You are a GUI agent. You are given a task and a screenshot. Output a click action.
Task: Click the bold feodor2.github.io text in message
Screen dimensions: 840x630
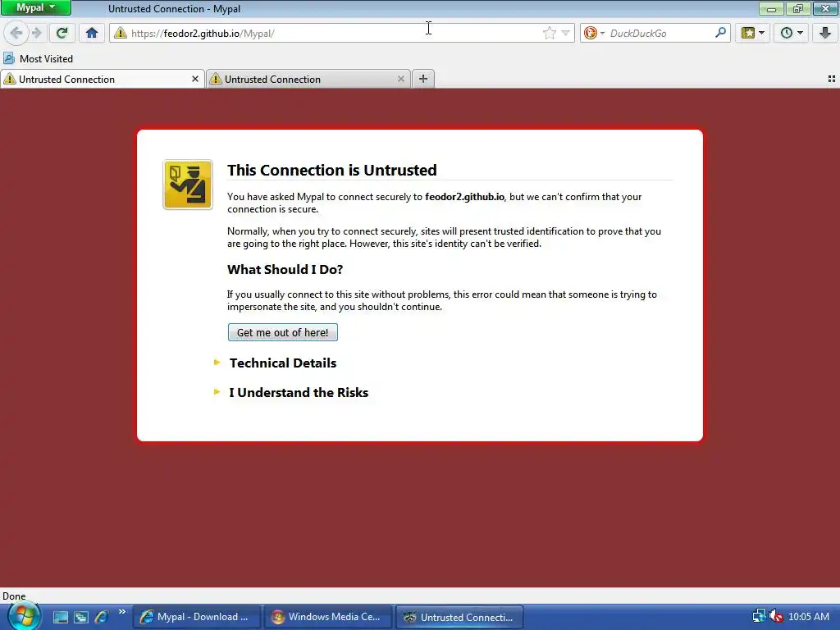pos(464,197)
